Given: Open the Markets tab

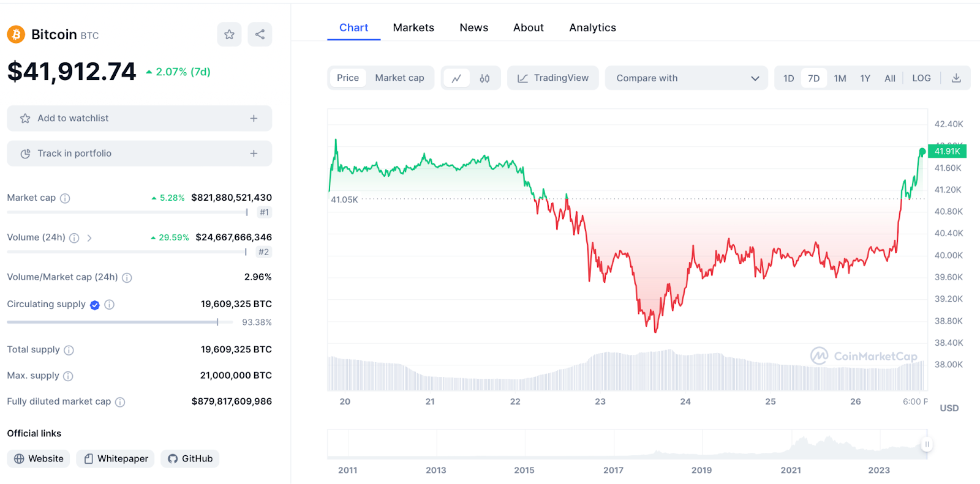Looking at the screenshot, I should [x=413, y=28].
